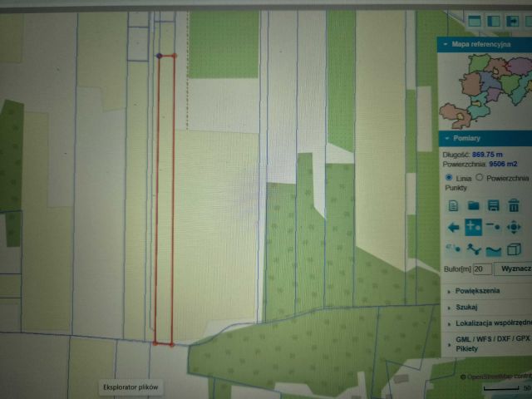The width and height of the screenshot is (532, 399).
Task: Click the back arrow measurement icon
Action: coord(454,227)
